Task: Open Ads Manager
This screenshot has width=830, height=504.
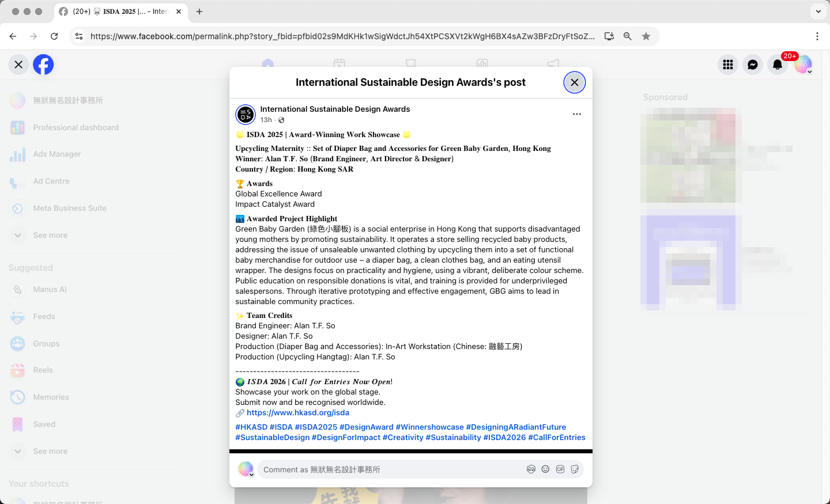Action: click(93, 154)
